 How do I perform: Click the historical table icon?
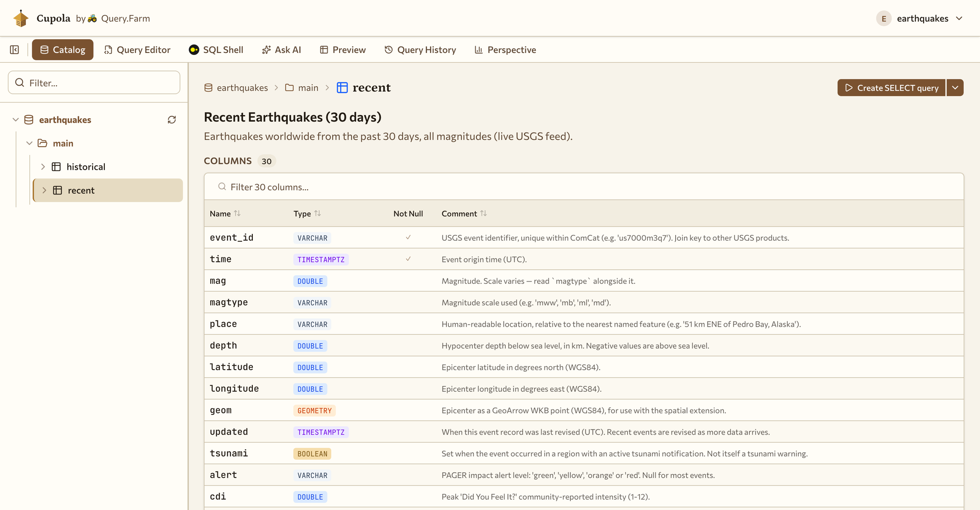[x=56, y=167]
